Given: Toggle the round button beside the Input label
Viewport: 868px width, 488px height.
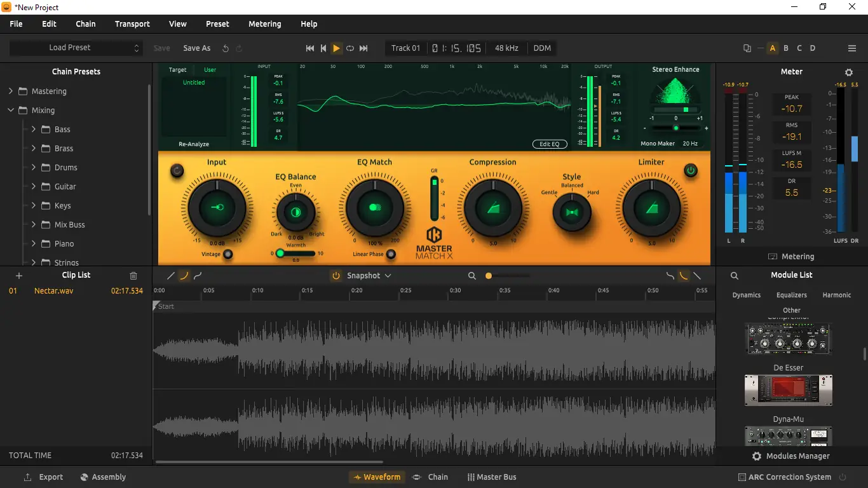Looking at the screenshot, I should [177, 170].
